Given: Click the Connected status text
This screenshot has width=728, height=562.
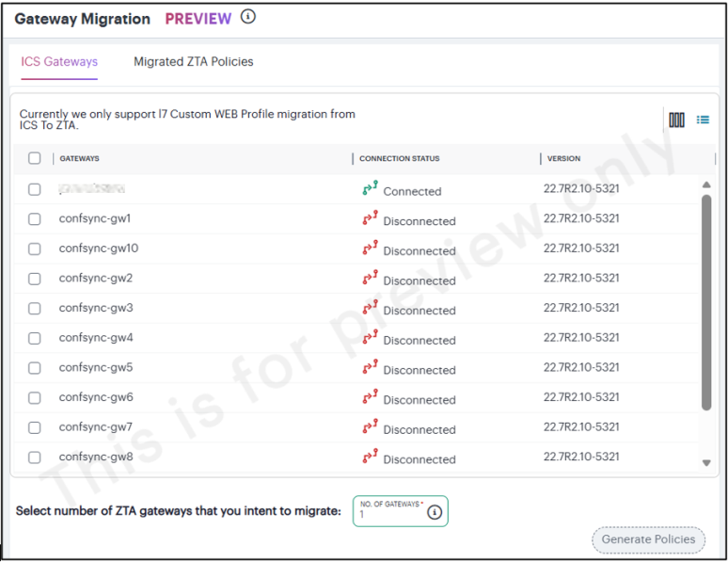Looking at the screenshot, I should 412,191.
